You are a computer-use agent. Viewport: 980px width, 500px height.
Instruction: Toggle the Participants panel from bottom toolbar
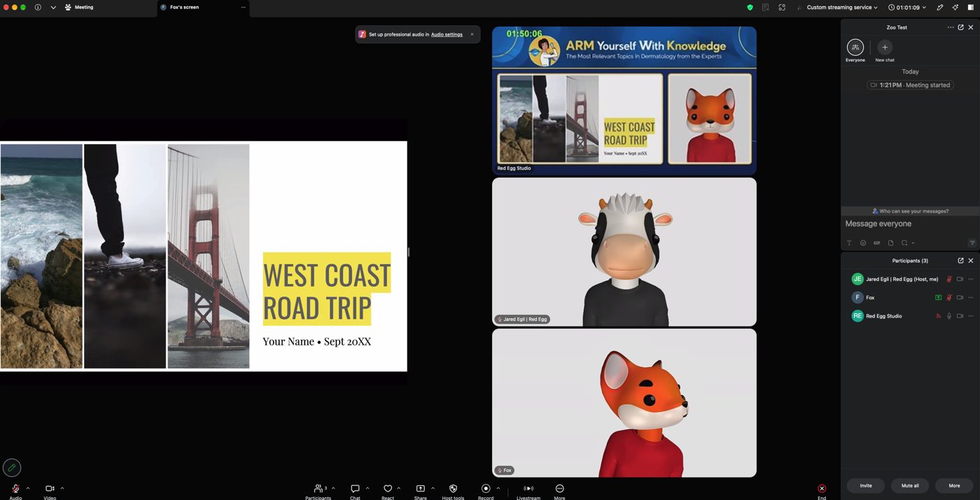tap(318, 491)
